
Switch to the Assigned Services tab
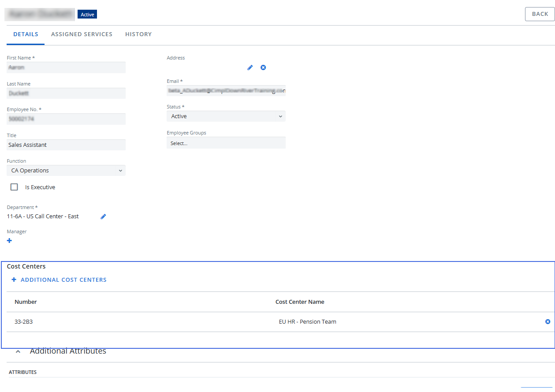click(82, 34)
